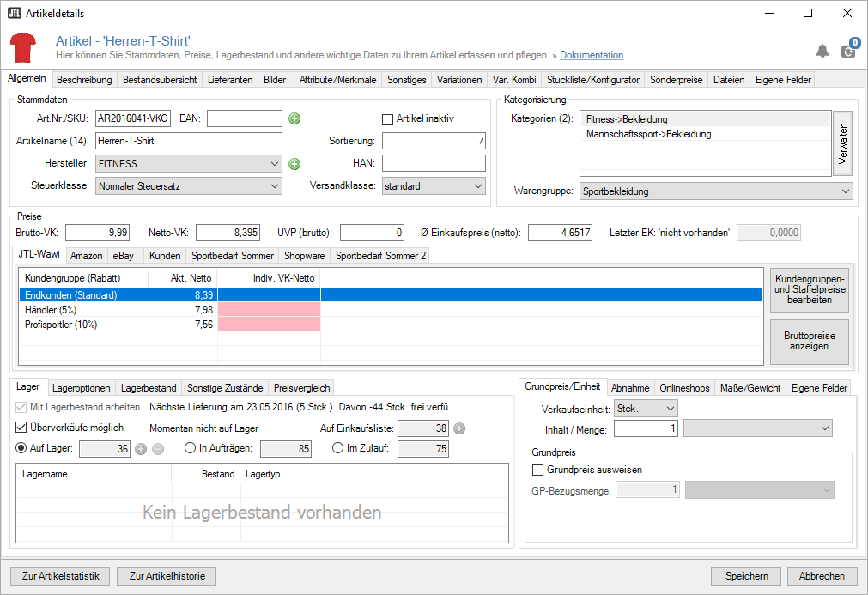
Task: Enable the Artikel inaktiv checkbox
Action: 387,118
